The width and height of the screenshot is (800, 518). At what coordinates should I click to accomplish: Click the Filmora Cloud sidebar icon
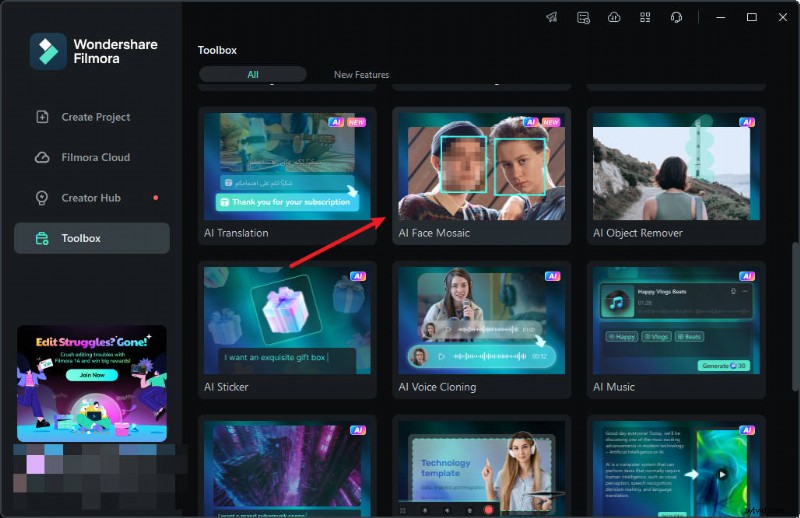tap(42, 157)
